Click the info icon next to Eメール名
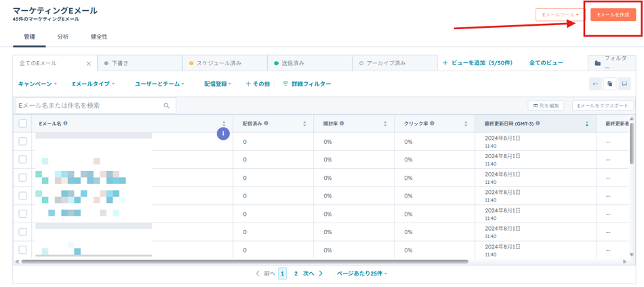The height and width of the screenshot is (287, 644). (x=66, y=123)
